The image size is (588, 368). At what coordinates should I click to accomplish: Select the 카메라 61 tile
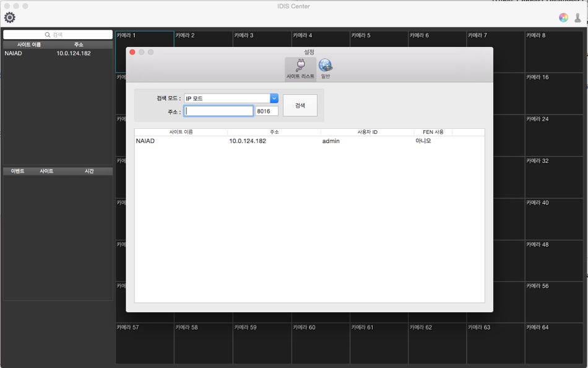pos(379,344)
